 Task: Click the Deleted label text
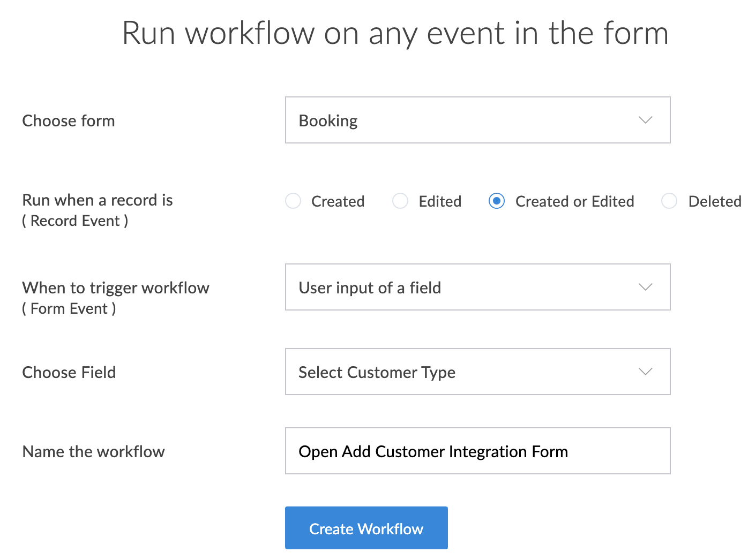pos(714,201)
